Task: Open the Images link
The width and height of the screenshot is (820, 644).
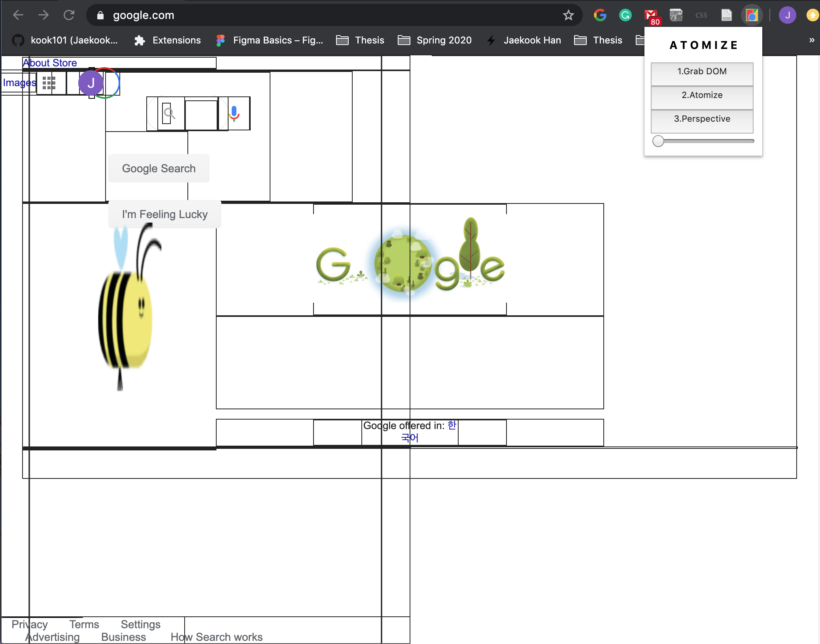Action: (19, 83)
